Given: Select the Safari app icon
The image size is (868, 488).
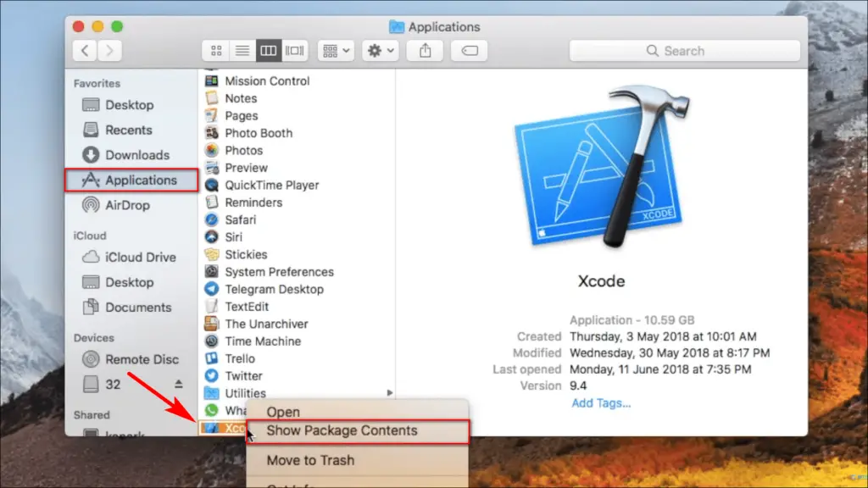Looking at the screenshot, I should pos(211,219).
